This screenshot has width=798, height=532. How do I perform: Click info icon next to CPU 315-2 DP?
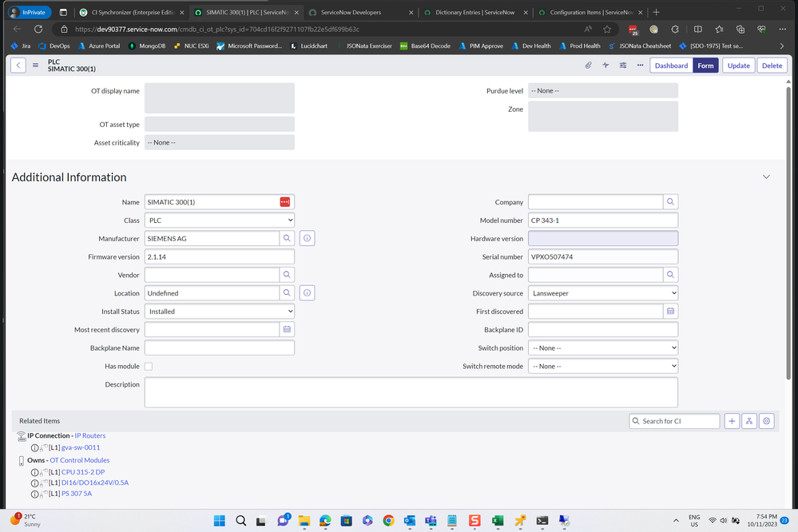click(x=34, y=472)
